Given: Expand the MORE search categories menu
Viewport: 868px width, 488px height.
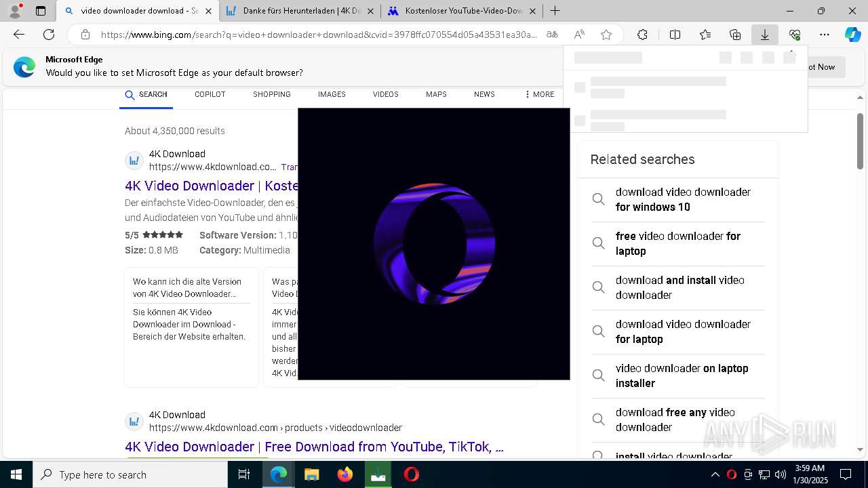Looking at the screenshot, I should pos(540,95).
